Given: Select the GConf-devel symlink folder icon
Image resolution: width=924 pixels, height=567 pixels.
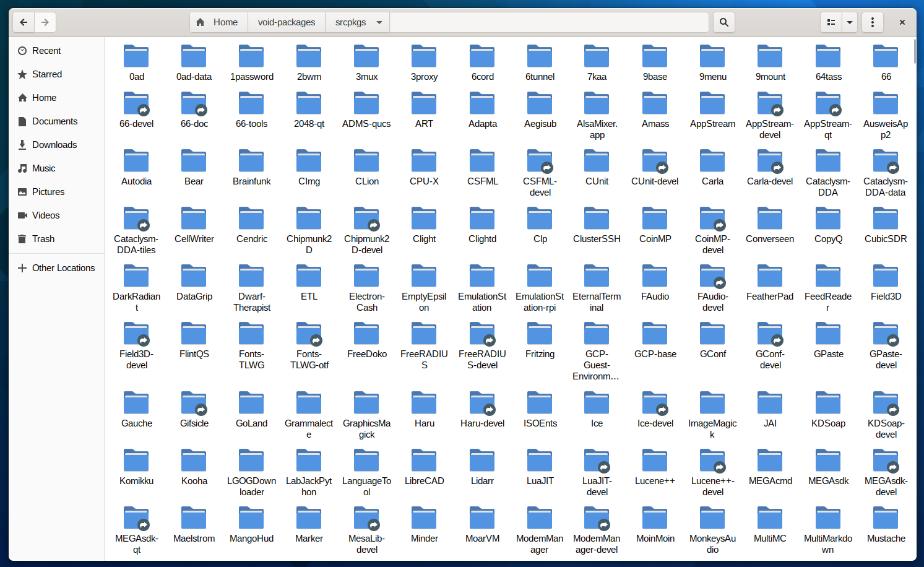Looking at the screenshot, I should (770, 333).
